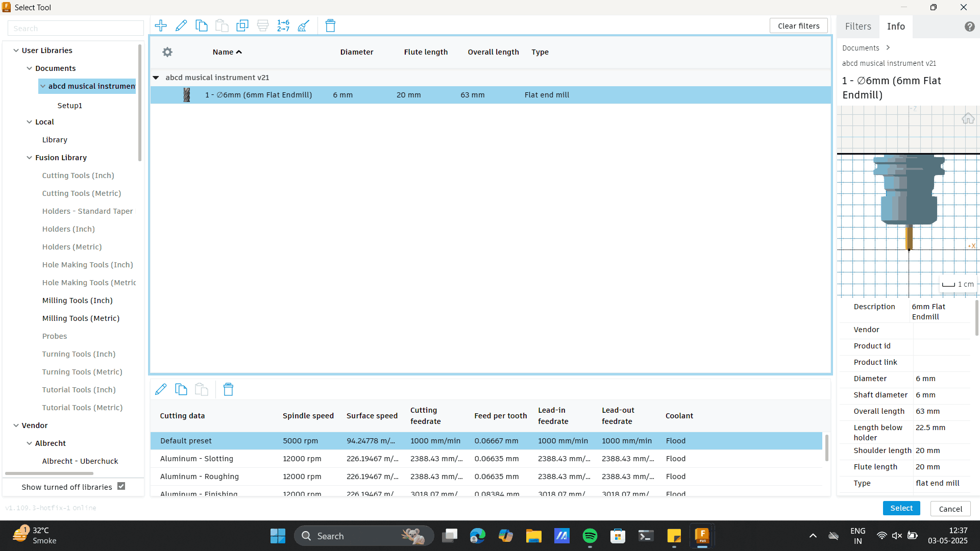Select Milling Tools (Metric) library
The image size is (980, 551).
81,318
